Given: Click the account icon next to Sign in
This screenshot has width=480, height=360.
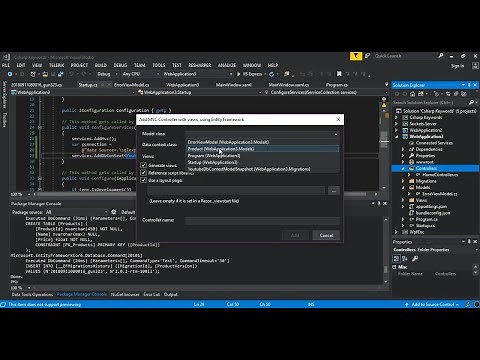Looking at the screenshot, I should point(475,66).
